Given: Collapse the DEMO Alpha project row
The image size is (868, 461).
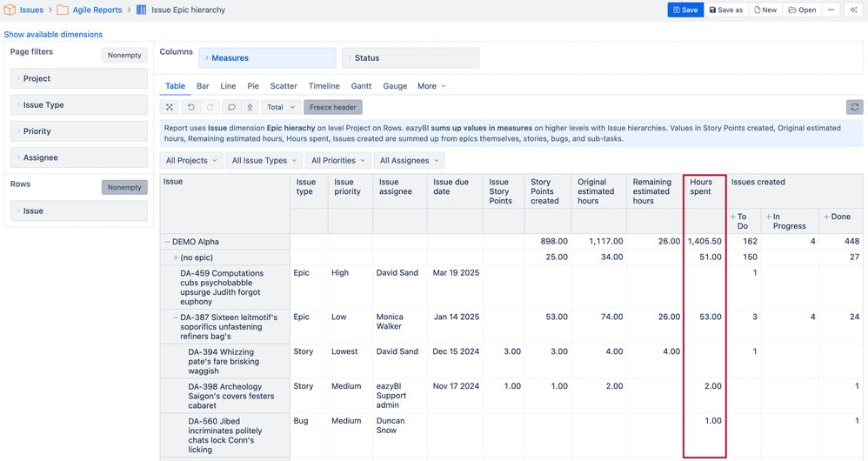Looking at the screenshot, I should pyautogui.click(x=167, y=242).
